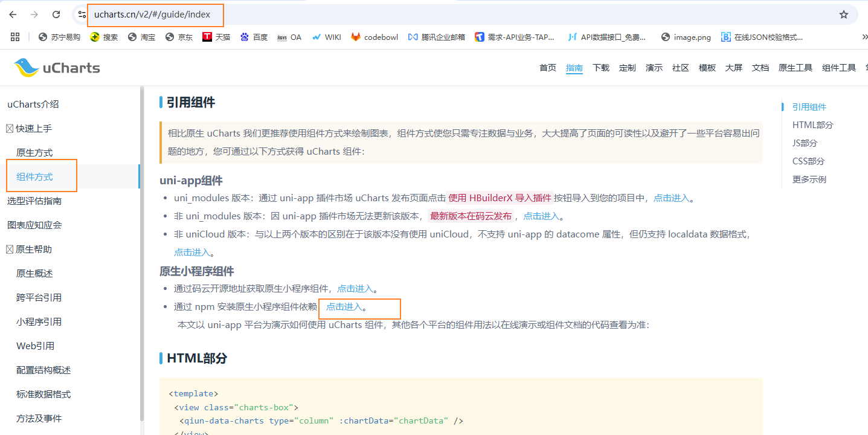Jump to JS部分 via the right anchor link
The width and height of the screenshot is (868, 435).
click(x=804, y=143)
